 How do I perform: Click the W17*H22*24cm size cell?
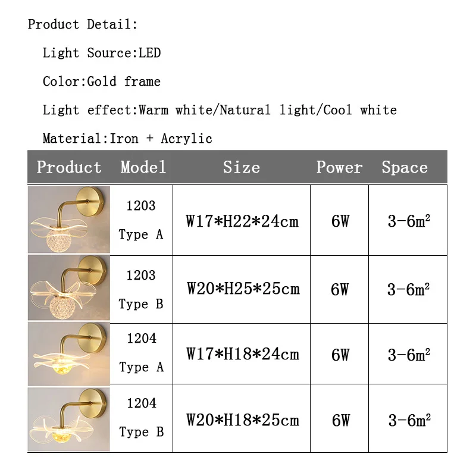pyautogui.click(x=242, y=220)
